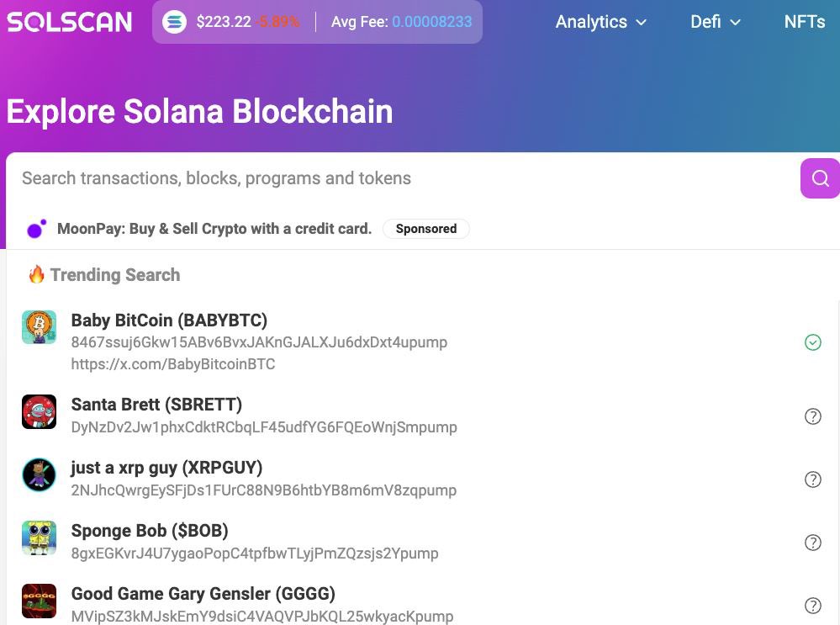Click the Trending Search fire icon
This screenshot has height=625, width=840.
click(x=36, y=274)
